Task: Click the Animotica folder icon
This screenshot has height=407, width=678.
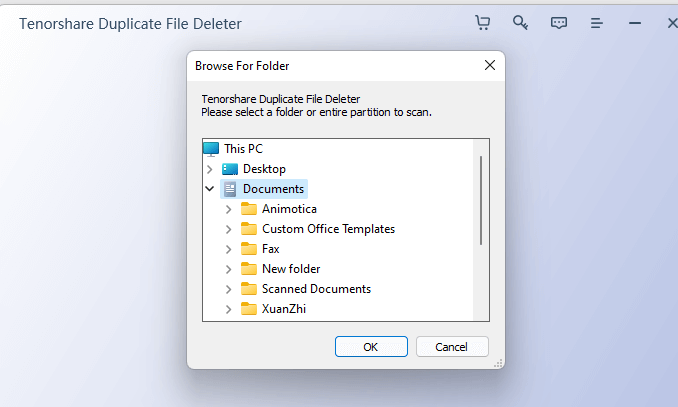Action: coord(249,209)
